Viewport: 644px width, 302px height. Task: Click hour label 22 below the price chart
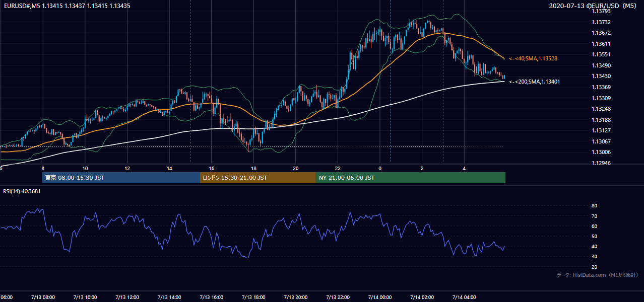coord(338,169)
